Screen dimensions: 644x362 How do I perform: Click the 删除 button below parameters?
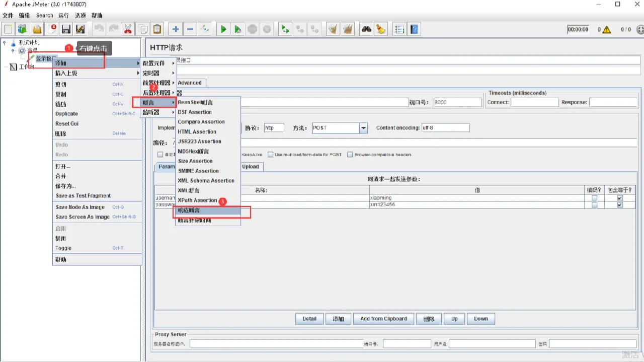[429, 319]
